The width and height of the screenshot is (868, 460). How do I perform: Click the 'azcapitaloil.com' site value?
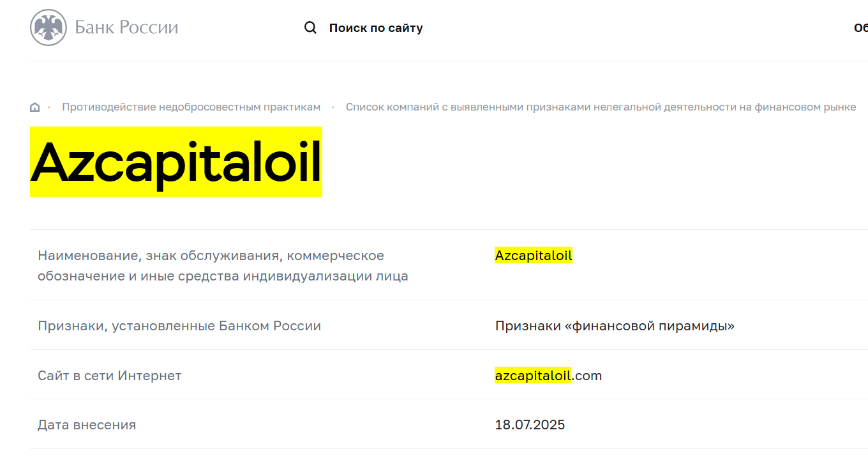tap(548, 376)
